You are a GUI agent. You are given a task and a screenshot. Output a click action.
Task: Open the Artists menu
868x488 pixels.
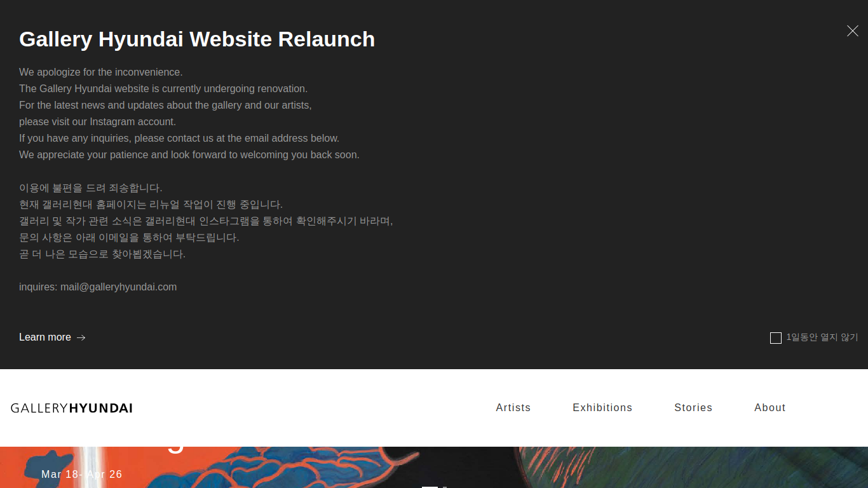tap(513, 408)
